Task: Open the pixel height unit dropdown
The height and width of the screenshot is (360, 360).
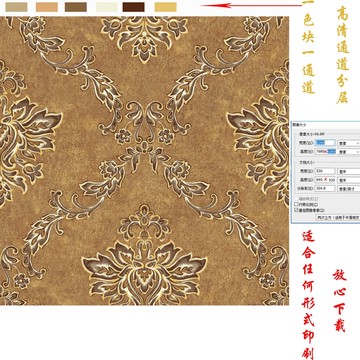Action: 349,151
